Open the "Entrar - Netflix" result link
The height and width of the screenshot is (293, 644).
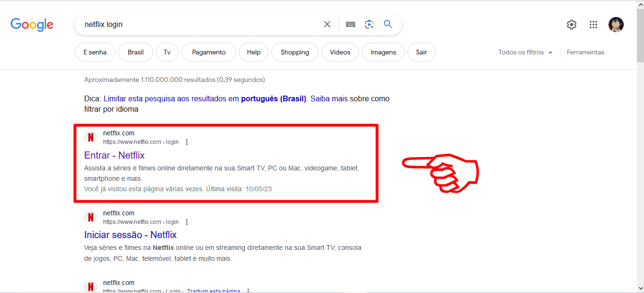click(x=114, y=155)
